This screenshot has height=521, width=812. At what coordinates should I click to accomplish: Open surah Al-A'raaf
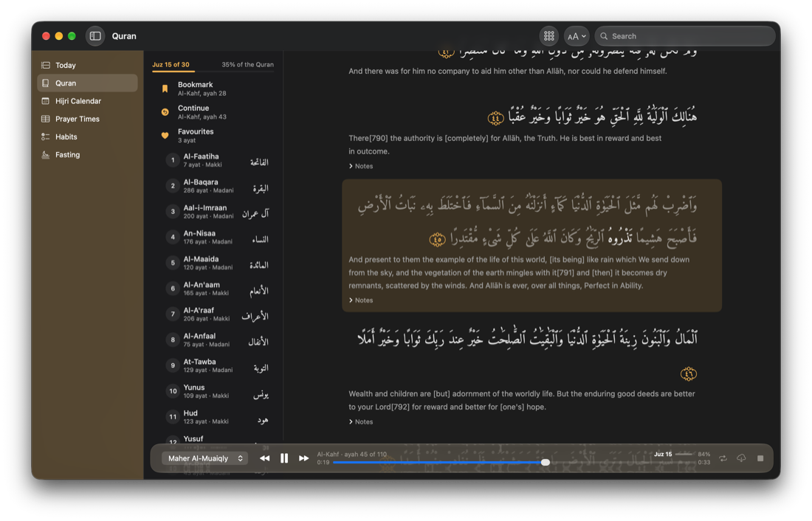coord(216,314)
